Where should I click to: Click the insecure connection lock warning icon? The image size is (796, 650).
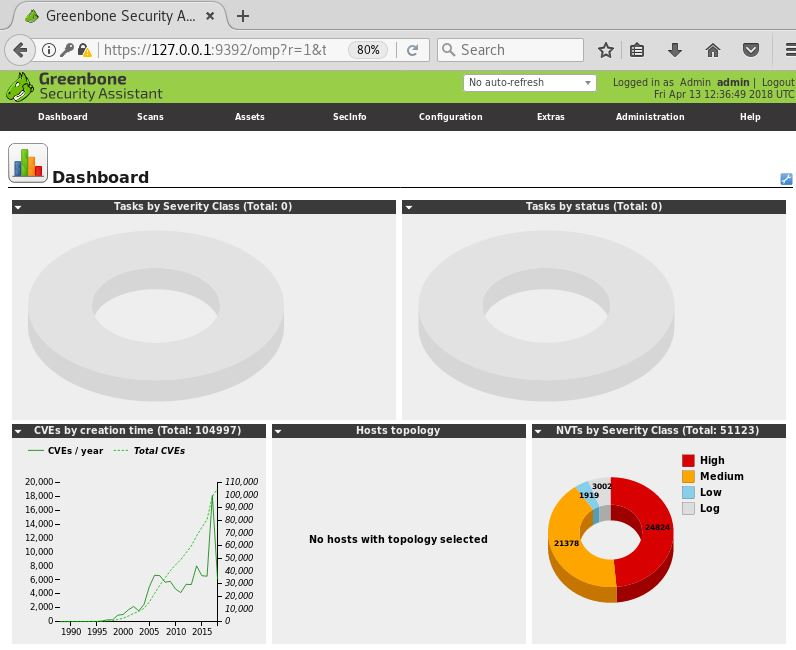point(85,50)
